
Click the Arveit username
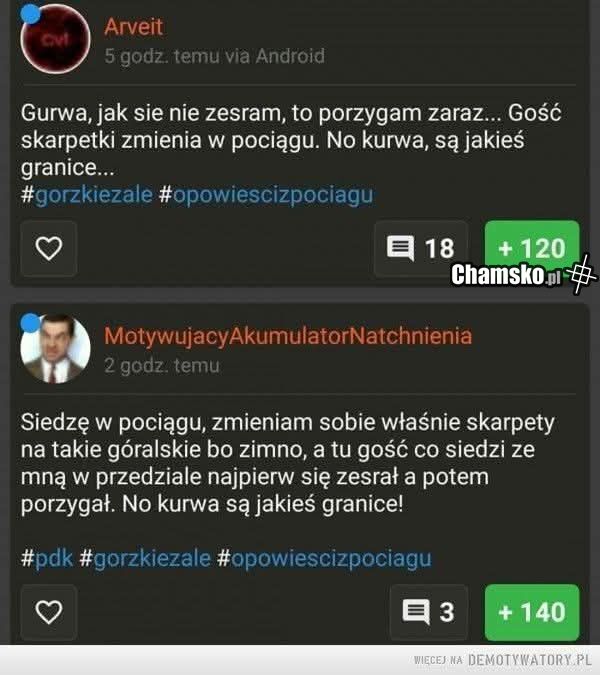[x=133, y=27]
